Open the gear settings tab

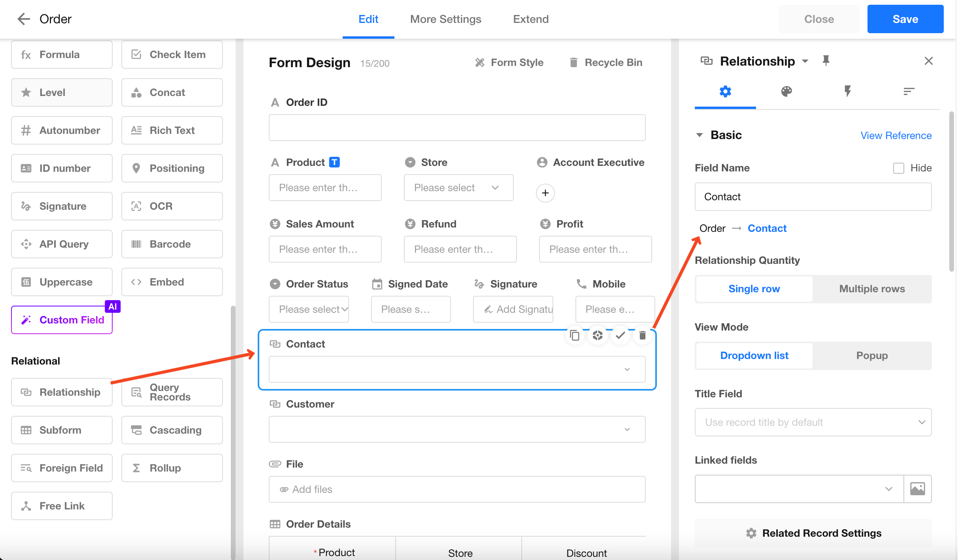725,92
